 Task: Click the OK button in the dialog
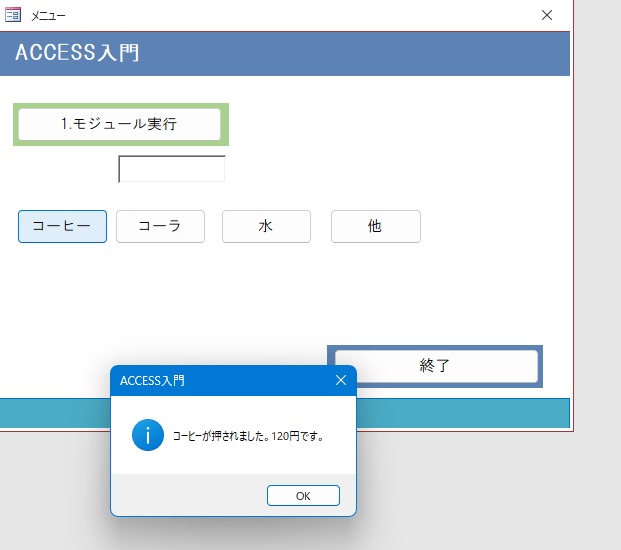coord(303,495)
